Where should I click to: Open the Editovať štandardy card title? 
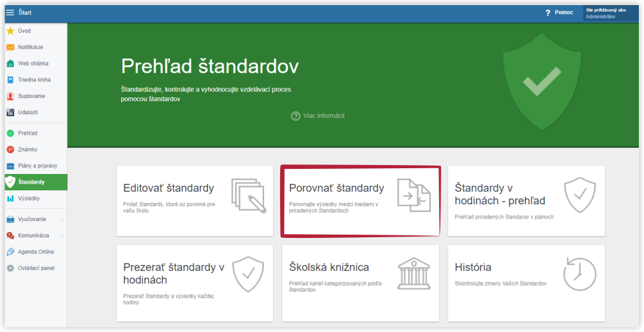point(168,188)
